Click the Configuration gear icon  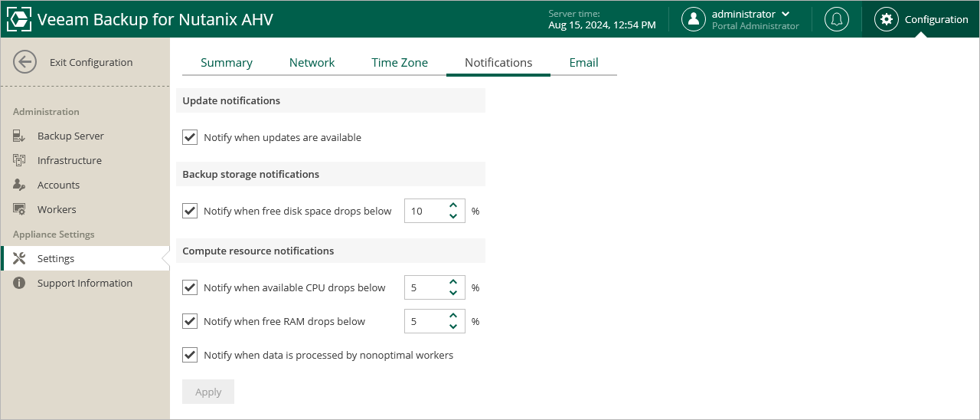887,19
